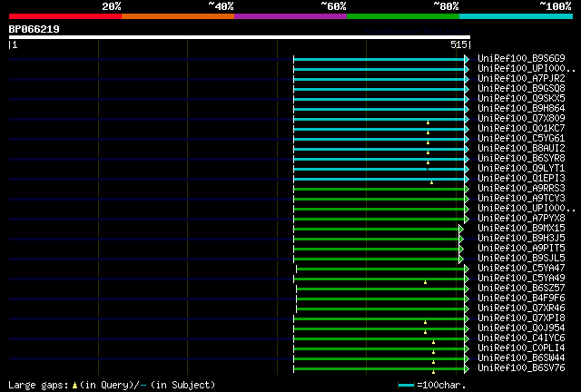
Task: Select the UniRef100_A9TCY3 label
Action: [x=521, y=199]
